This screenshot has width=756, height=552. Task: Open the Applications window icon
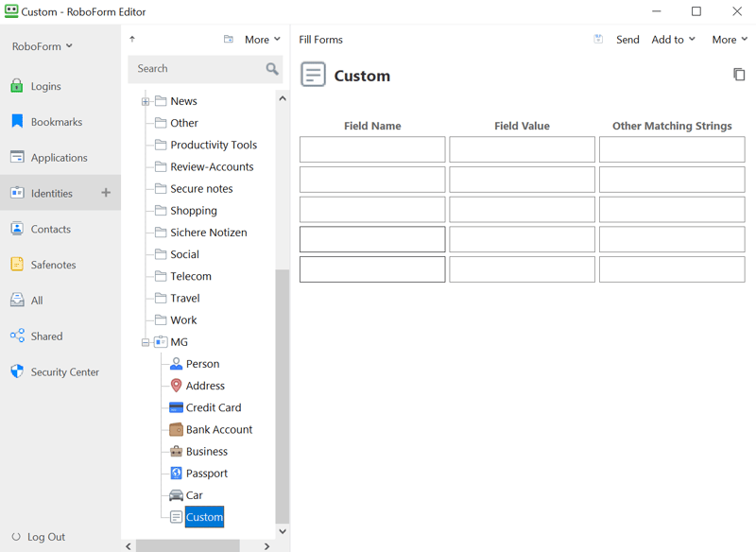(x=17, y=157)
